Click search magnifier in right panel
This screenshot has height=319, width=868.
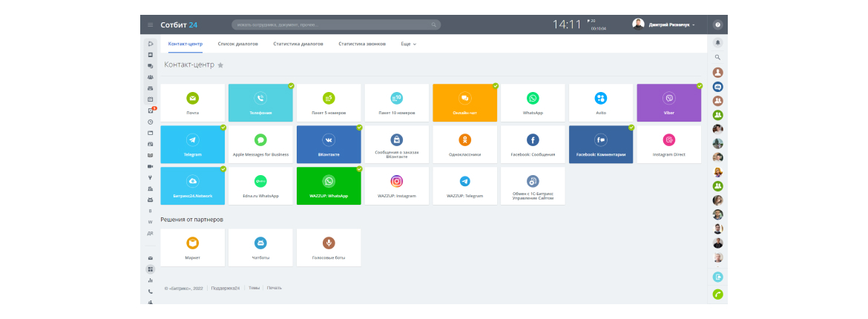point(718,57)
